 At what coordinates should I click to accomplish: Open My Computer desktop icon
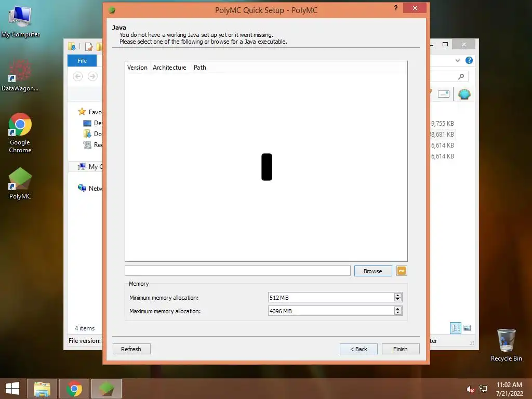[x=20, y=21]
